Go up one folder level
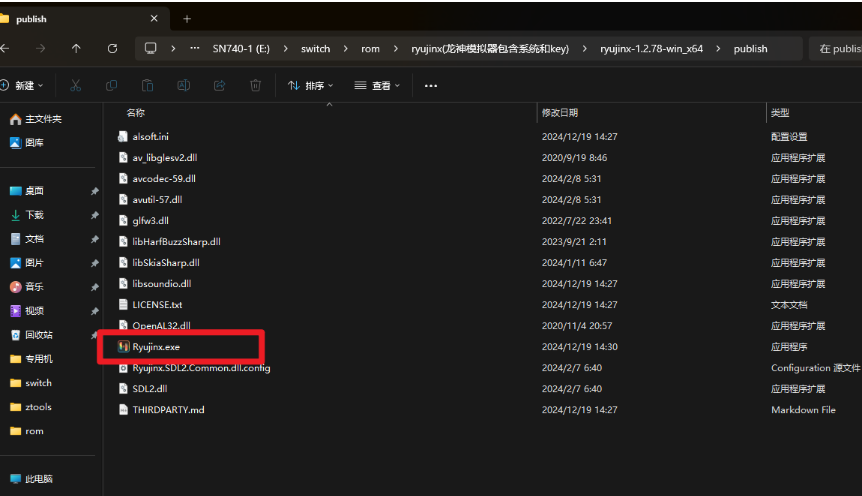Image resolution: width=862 pixels, height=496 pixels. 76,48
